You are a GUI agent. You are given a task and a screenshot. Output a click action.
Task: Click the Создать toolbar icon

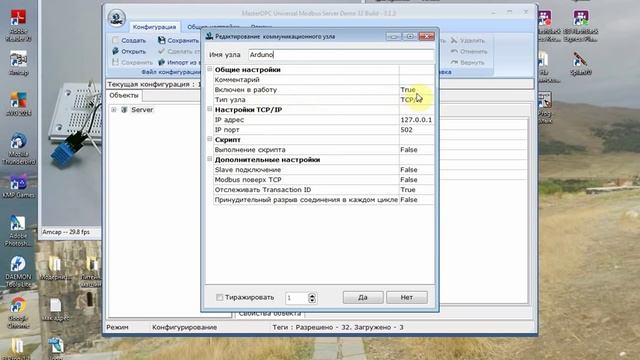tap(116, 40)
